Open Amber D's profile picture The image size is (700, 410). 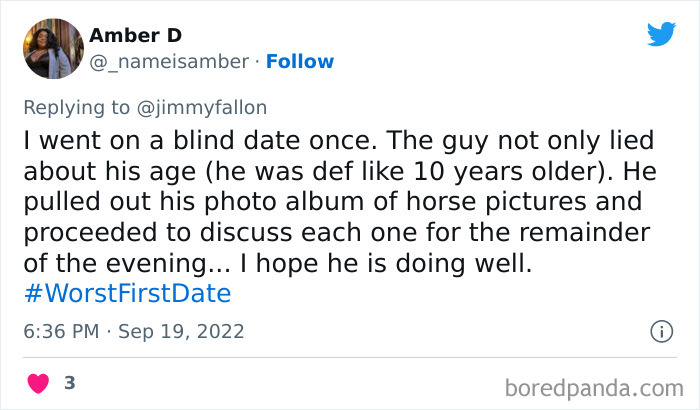click(x=52, y=49)
